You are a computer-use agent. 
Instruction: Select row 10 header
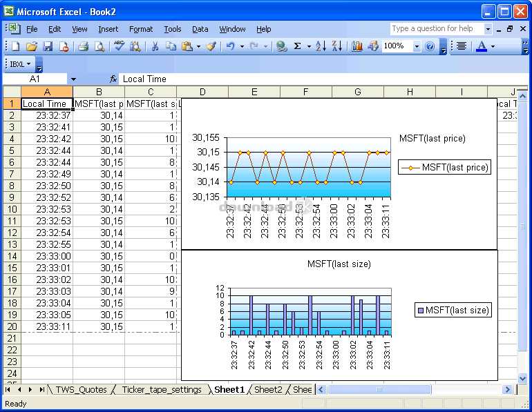[12, 209]
